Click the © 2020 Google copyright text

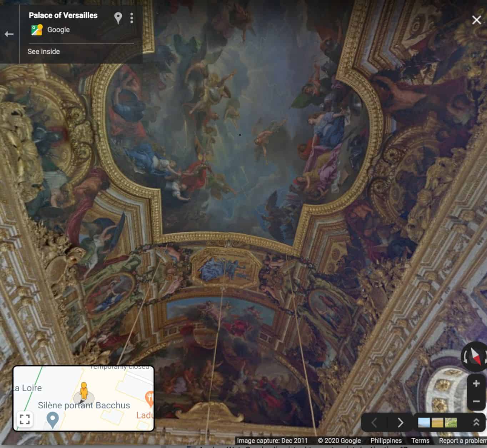click(x=339, y=441)
